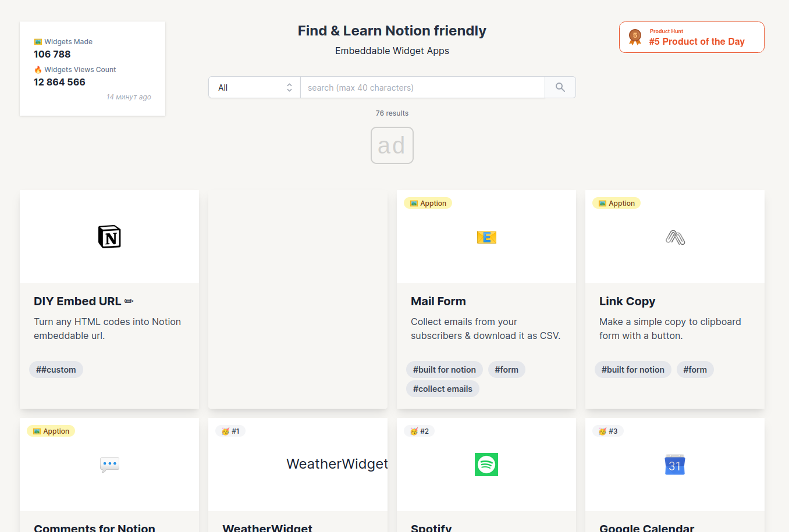Click the Widgets Views Count label
This screenshot has width=789, height=532.
tap(75, 70)
